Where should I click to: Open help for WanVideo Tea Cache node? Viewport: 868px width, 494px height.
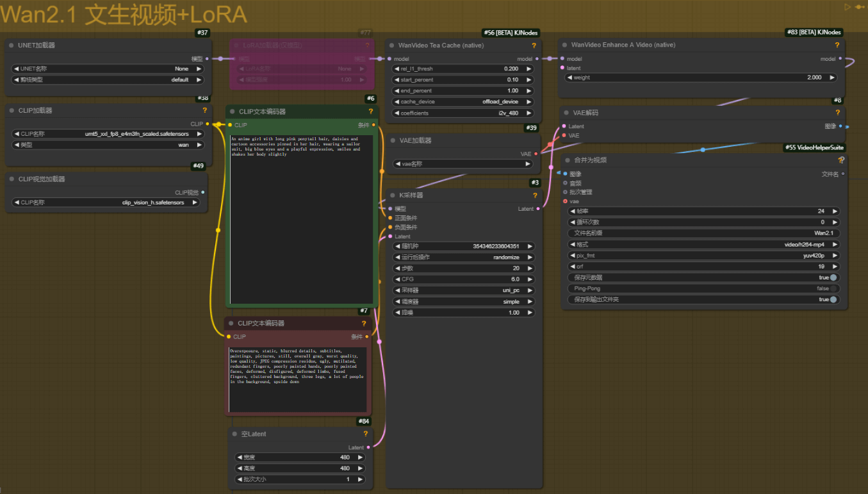[534, 45]
